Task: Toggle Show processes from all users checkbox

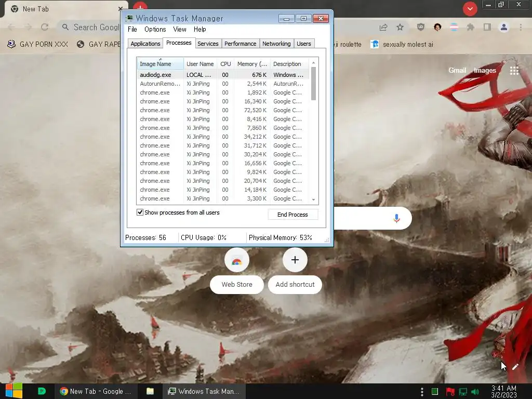Action: [x=140, y=212]
